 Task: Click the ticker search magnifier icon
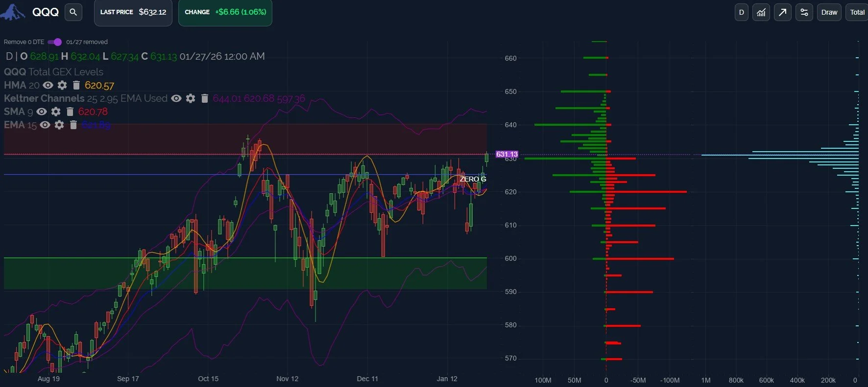[x=73, y=12]
